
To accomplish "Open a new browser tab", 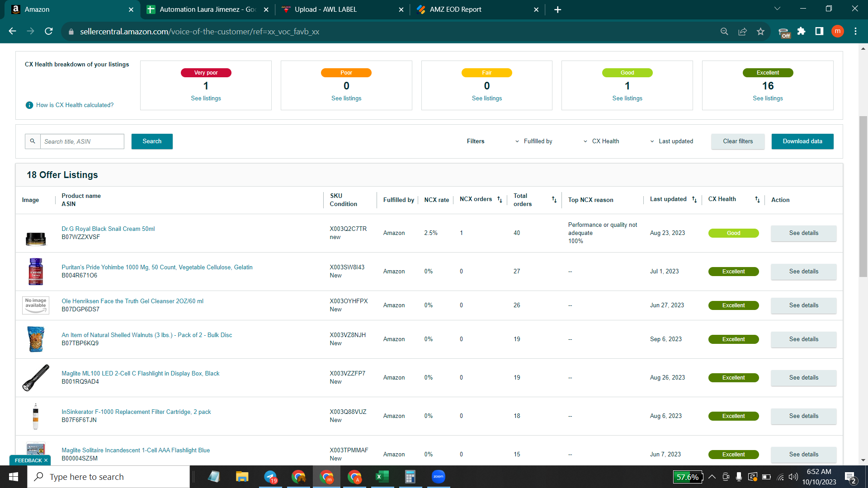I will coord(557,9).
